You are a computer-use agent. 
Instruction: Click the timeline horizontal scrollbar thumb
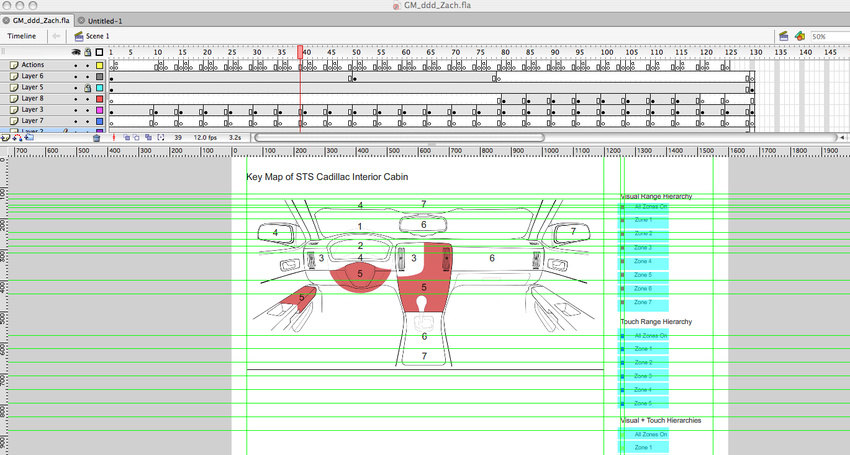pyautogui.click(x=399, y=138)
